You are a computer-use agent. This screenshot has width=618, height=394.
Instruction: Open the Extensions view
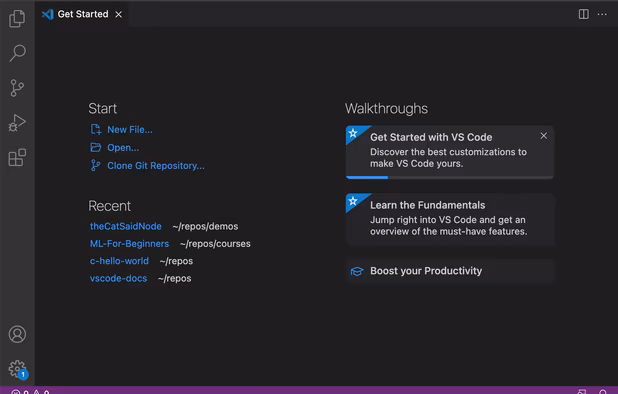(x=17, y=158)
